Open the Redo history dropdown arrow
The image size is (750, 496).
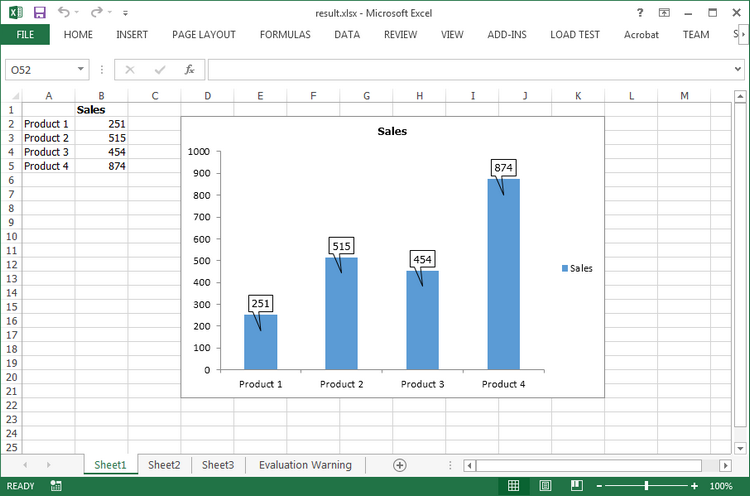coord(110,12)
